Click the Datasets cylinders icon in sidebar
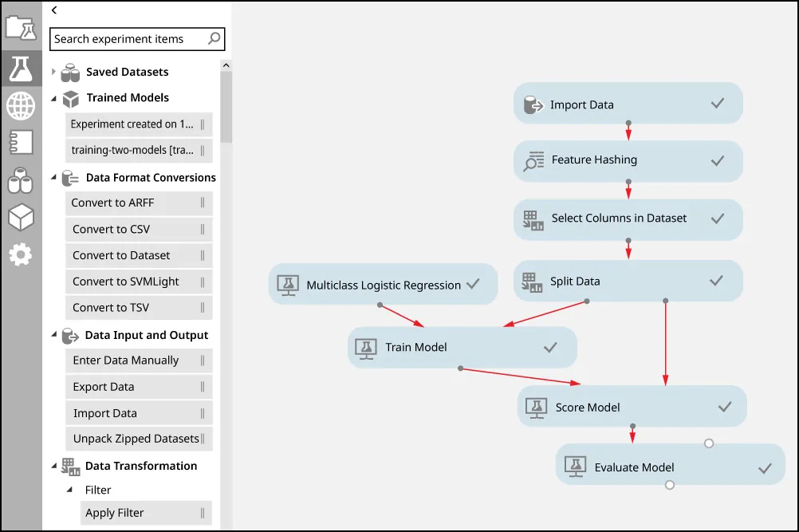The image size is (799, 532). pos(22,180)
